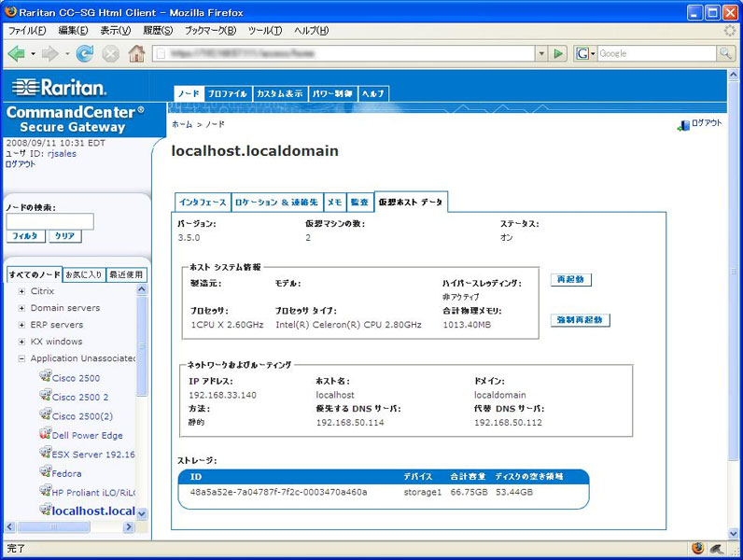Switch to the インタフェース tab
This screenshot has height=560, width=743.
point(203,203)
